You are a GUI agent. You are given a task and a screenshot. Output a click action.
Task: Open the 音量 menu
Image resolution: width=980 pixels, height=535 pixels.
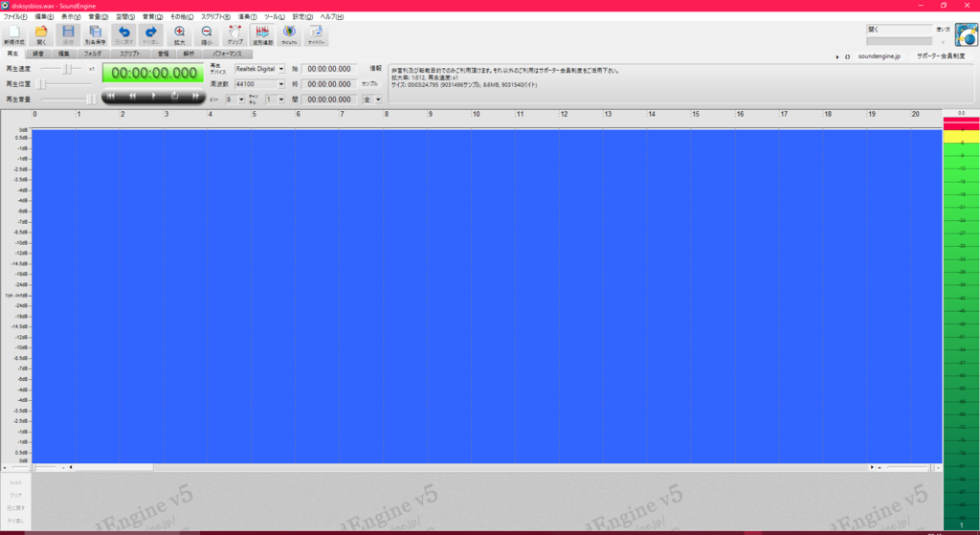pyautogui.click(x=99, y=17)
